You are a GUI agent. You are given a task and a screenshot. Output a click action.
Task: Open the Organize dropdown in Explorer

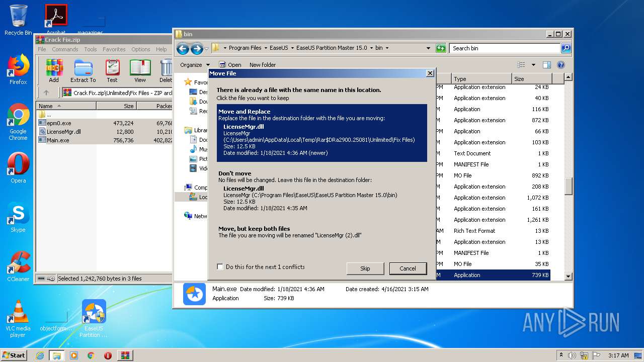pyautogui.click(x=195, y=65)
